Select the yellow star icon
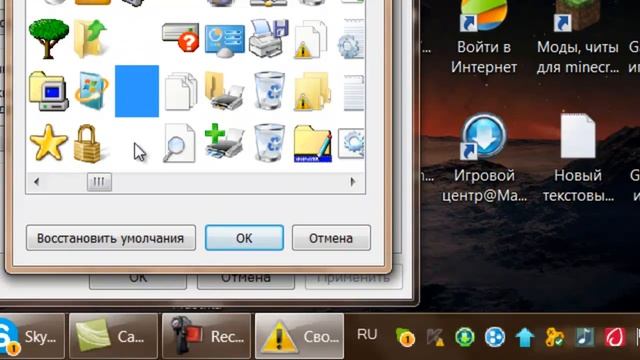The image size is (640, 360). click(49, 142)
